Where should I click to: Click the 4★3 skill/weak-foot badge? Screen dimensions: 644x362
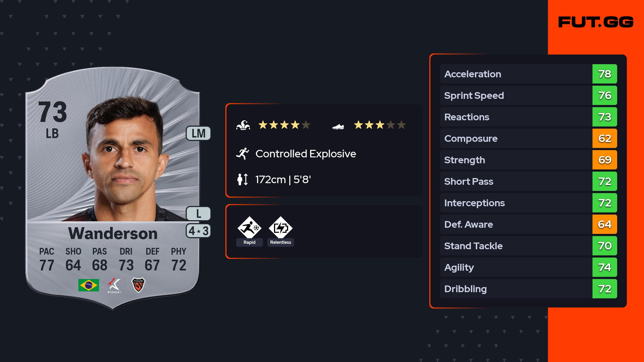coord(198,231)
